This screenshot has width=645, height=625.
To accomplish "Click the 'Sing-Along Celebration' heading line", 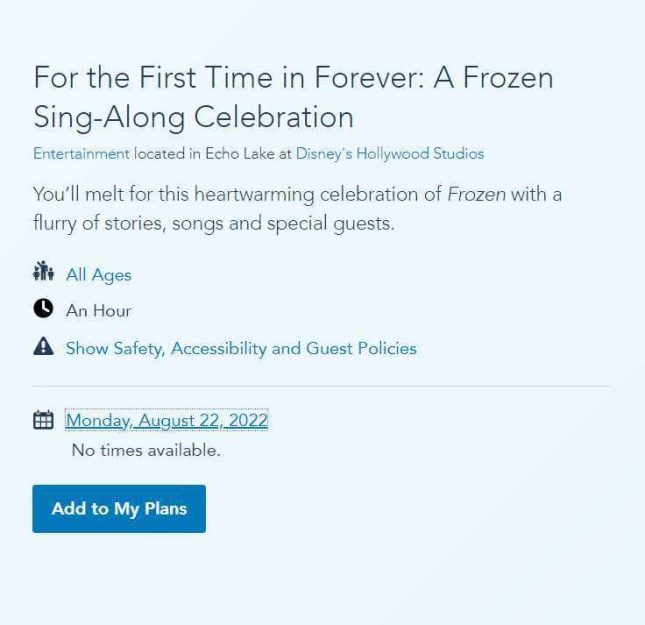I will [x=193, y=117].
